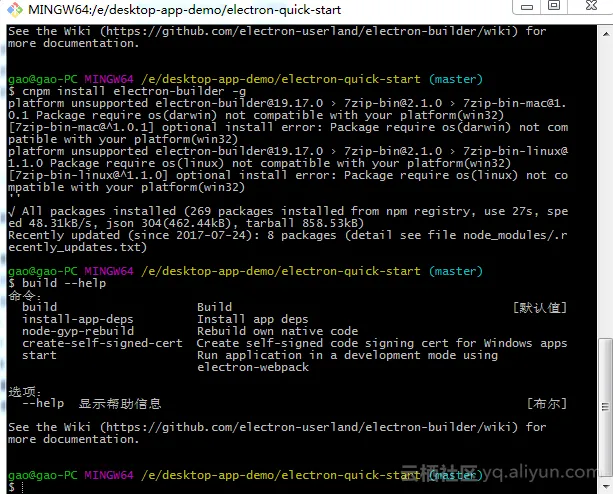Viewport: 613px width, 494px height.
Task: Click the 'cnpm install electron-builder -g' command text
Action: click(x=134, y=91)
